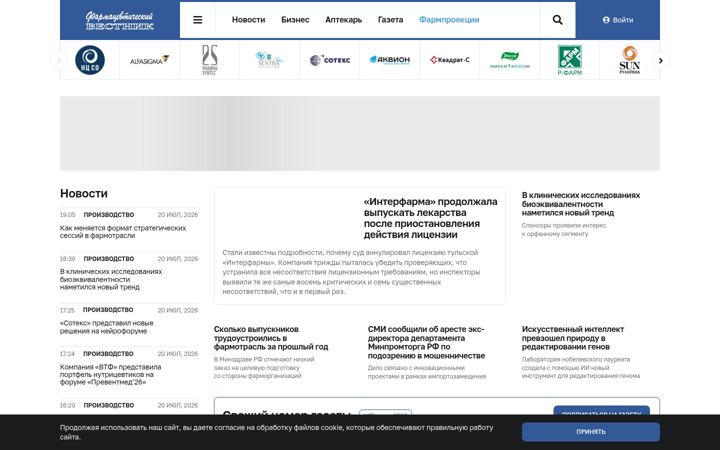This screenshot has width=720, height=450.
Task: Open news «Сотекс» представил новые решения
Action: click(x=107, y=327)
